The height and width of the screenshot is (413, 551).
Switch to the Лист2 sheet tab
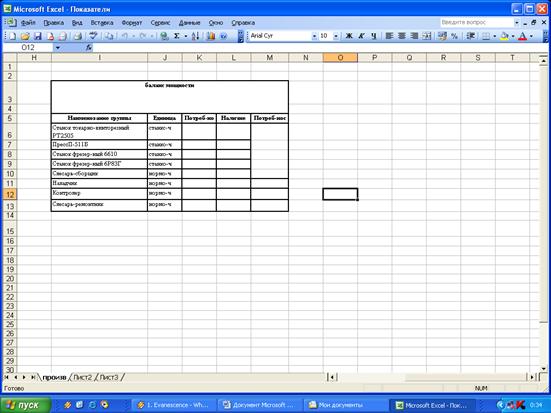83,377
